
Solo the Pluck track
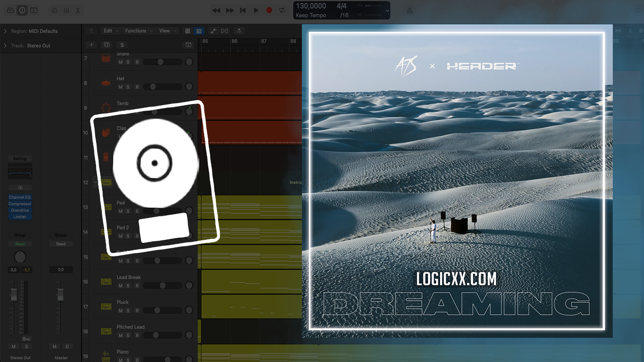(x=128, y=310)
